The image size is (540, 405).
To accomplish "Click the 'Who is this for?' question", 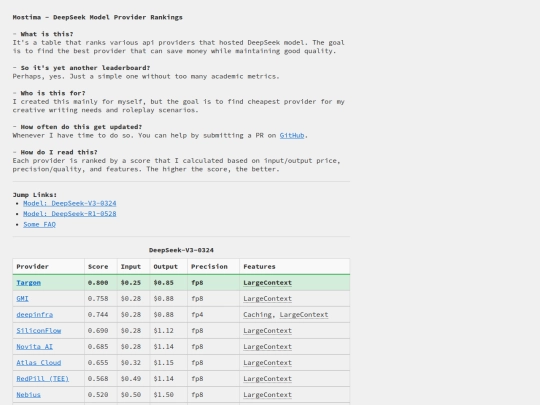I will pos(53,93).
